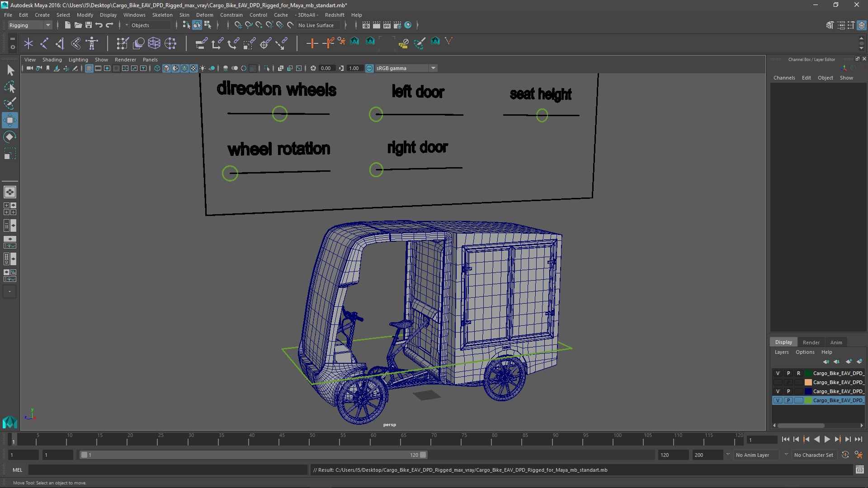Click the Open Scene folder icon
Image resolution: width=868 pixels, height=488 pixels.
(x=78, y=25)
